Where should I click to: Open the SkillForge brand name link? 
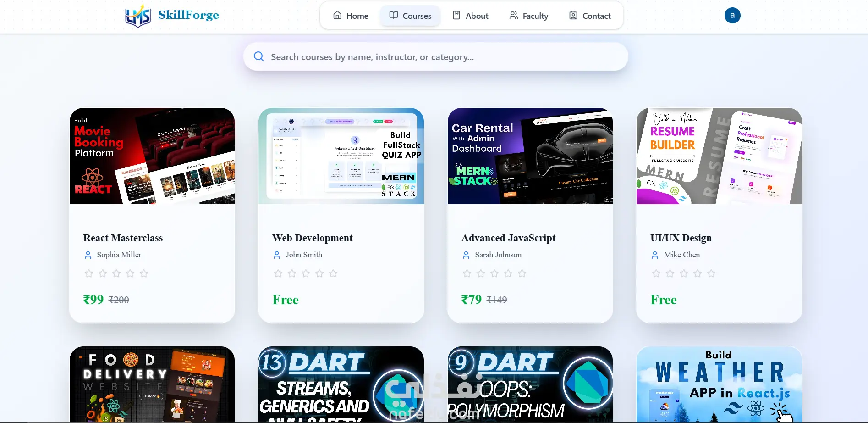pos(188,15)
